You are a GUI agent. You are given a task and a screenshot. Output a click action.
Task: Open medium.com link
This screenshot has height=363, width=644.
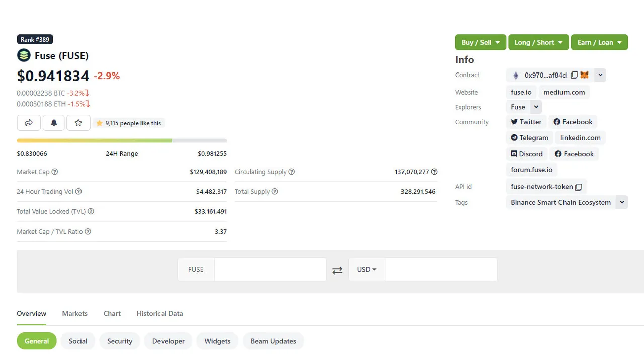coord(564,92)
